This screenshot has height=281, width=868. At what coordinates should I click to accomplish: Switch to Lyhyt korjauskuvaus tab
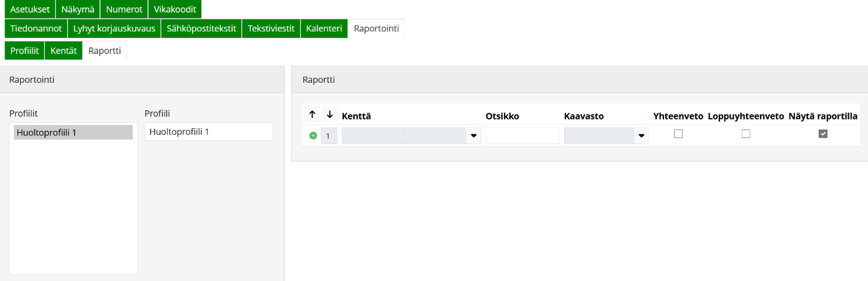click(x=114, y=29)
